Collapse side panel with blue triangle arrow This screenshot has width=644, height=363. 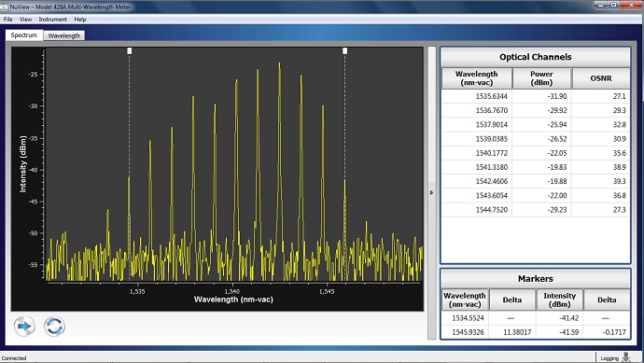click(431, 192)
